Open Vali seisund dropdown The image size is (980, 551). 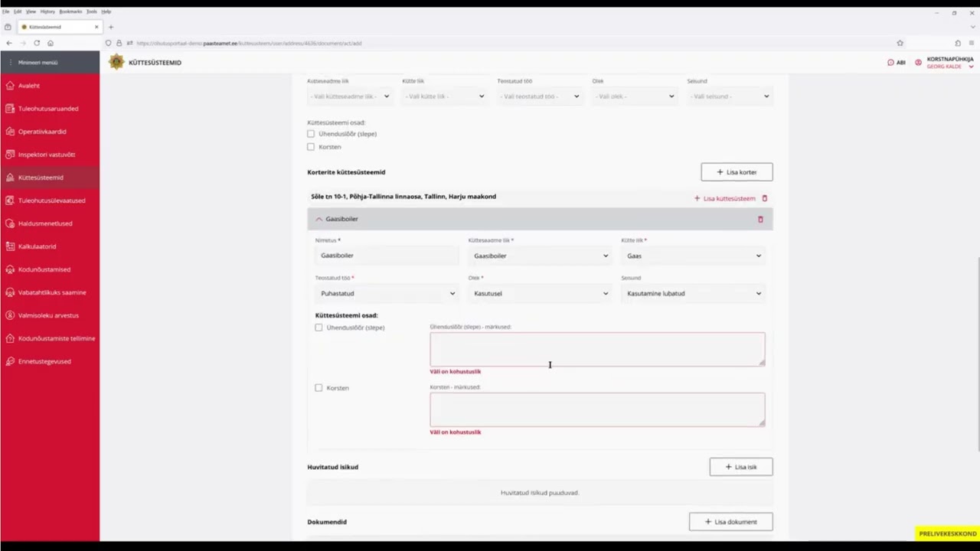click(x=730, y=96)
